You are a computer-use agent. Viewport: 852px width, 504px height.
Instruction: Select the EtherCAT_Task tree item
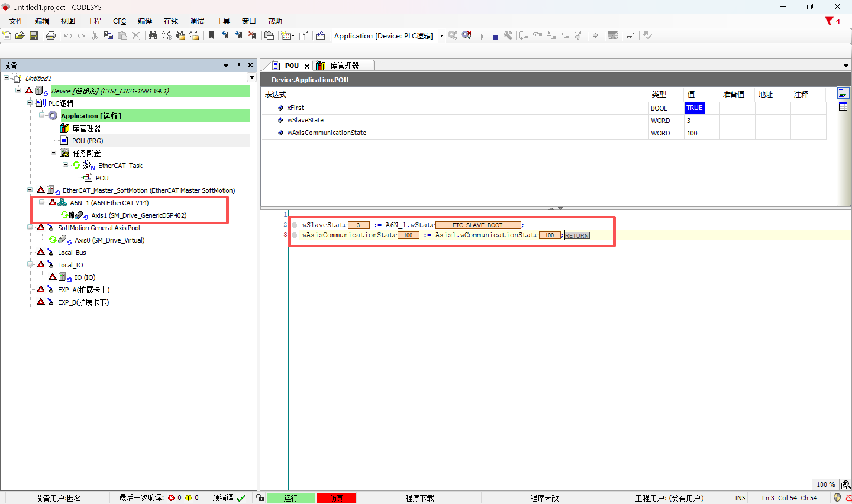[120, 166]
